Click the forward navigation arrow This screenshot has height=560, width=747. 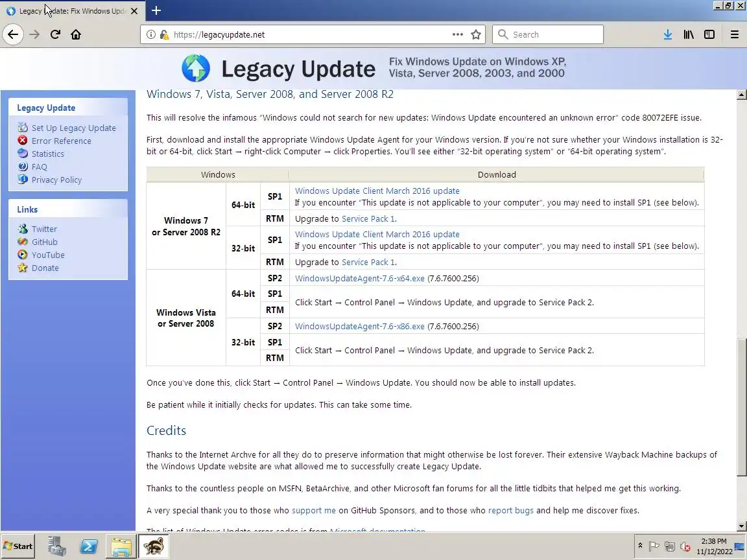34,34
